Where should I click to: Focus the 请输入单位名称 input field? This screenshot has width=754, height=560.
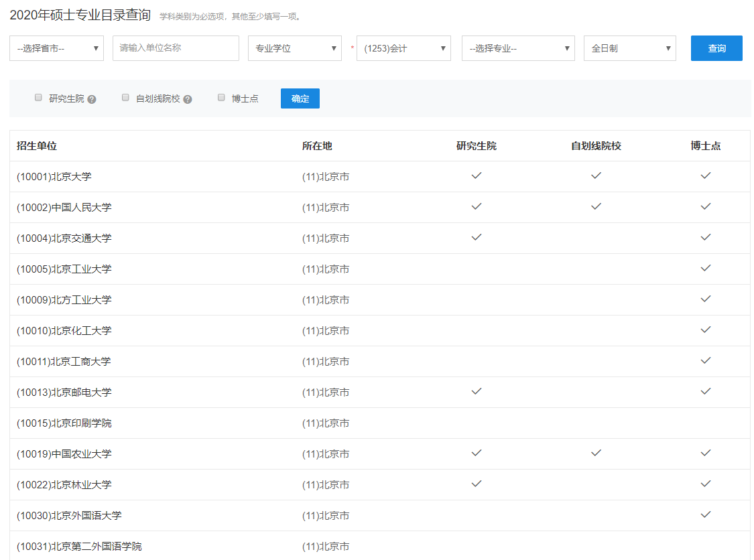click(x=176, y=48)
